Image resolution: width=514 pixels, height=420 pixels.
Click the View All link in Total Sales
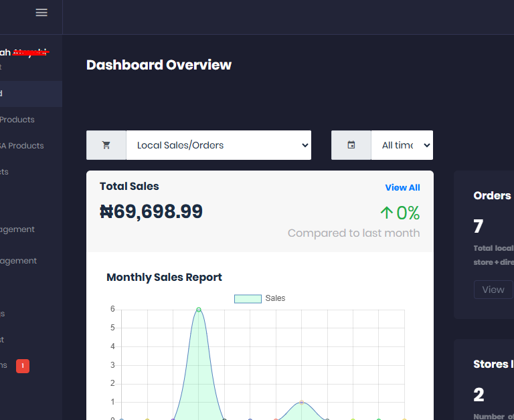pyautogui.click(x=402, y=187)
